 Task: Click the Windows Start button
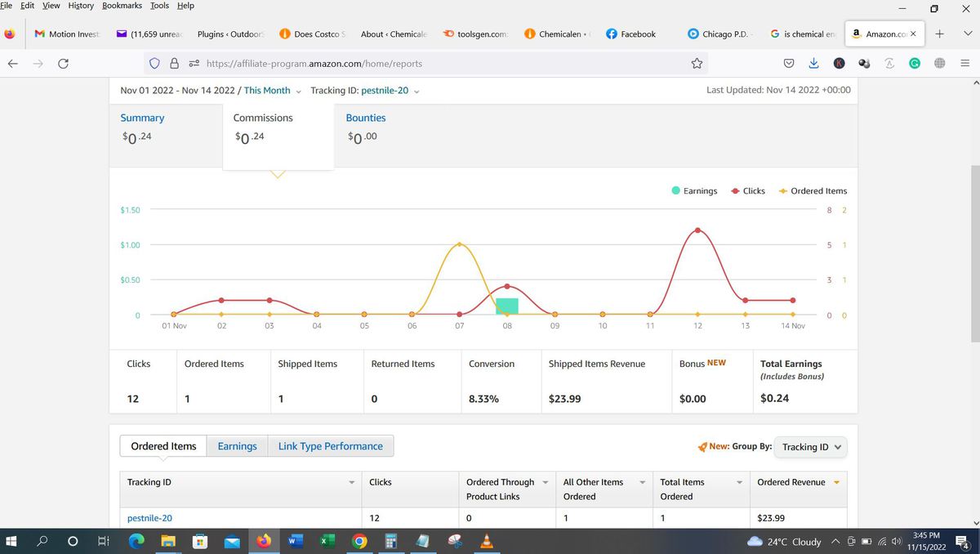pyautogui.click(x=12, y=541)
